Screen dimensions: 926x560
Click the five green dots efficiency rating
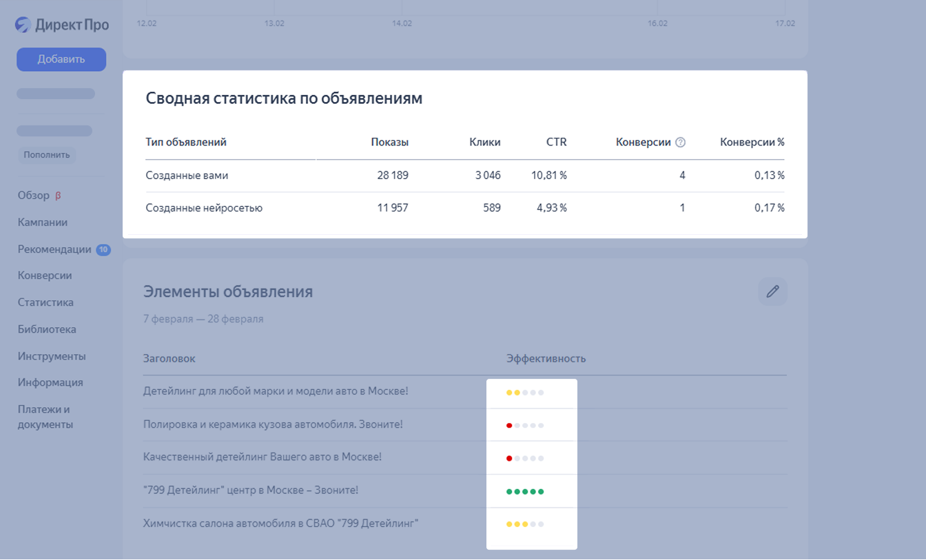coord(525,492)
